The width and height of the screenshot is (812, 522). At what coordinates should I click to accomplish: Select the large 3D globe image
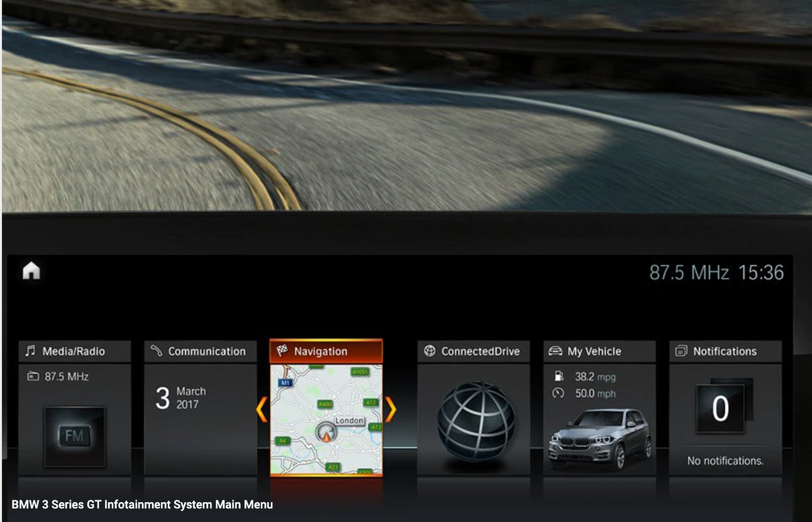click(x=475, y=420)
